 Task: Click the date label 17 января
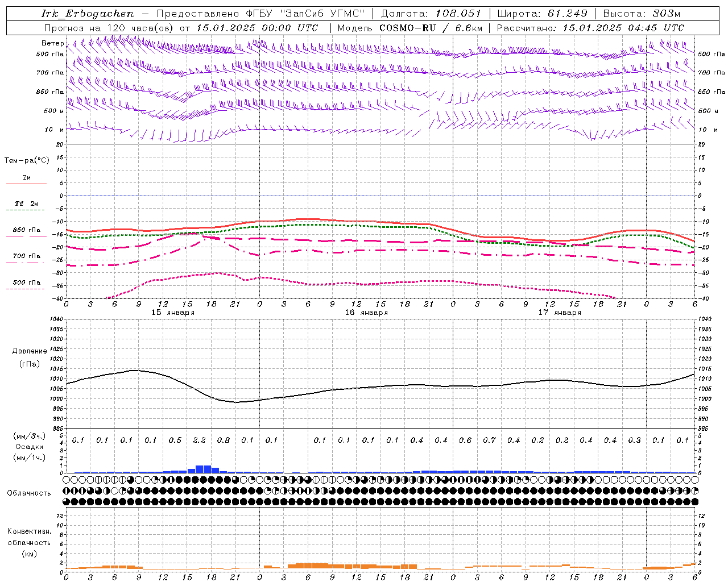560,313
